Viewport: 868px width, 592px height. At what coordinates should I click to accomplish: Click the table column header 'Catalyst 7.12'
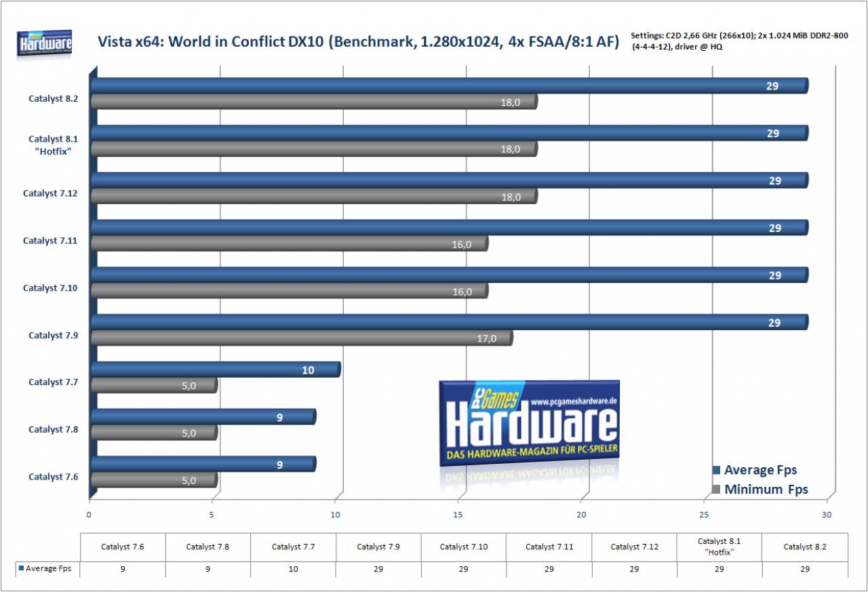[634, 547]
